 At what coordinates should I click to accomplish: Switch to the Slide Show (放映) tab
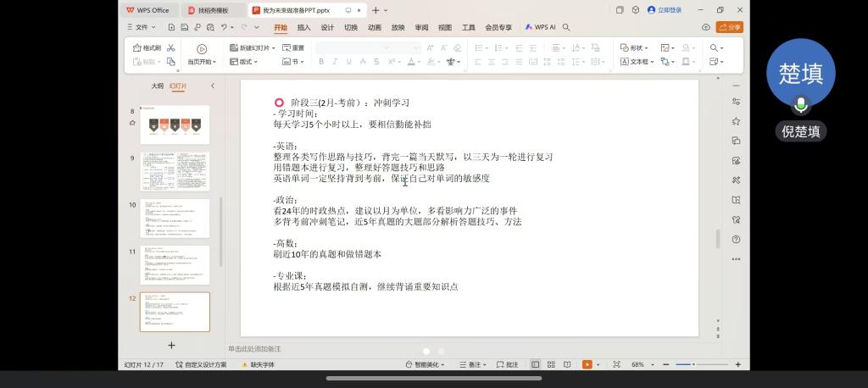(398, 27)
